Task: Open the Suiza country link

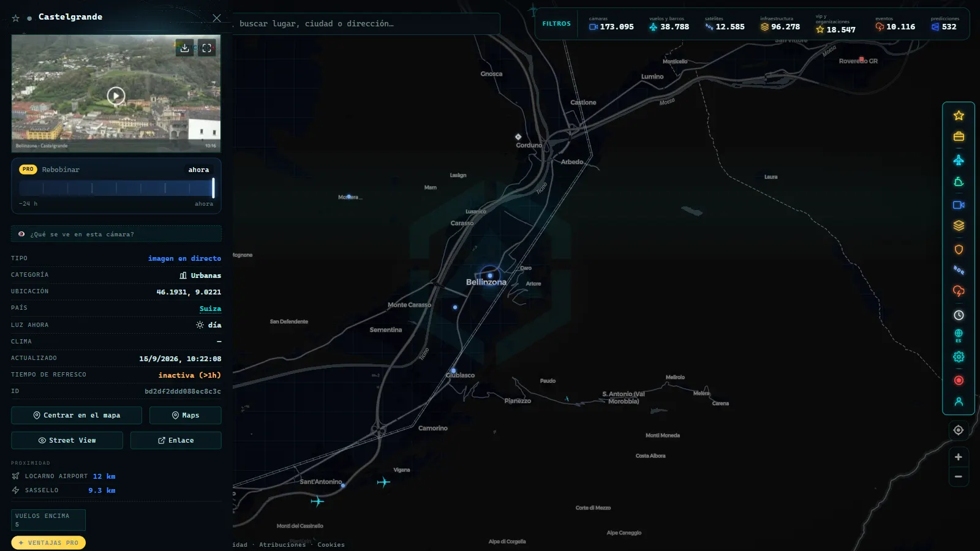Action: [x=210, y=309]
